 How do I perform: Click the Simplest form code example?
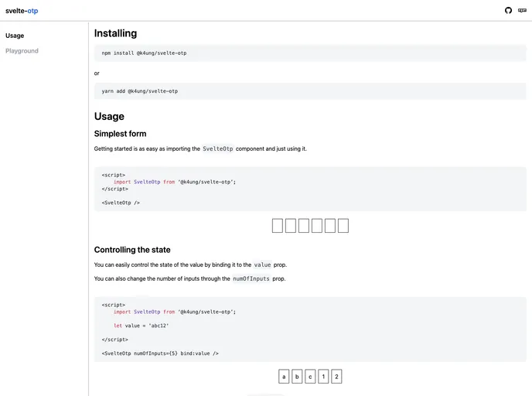(309, 189)
